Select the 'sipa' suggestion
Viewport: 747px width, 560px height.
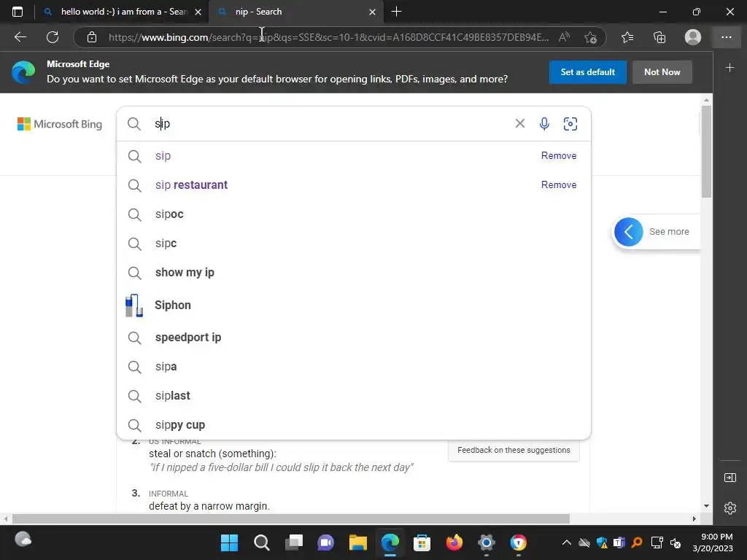click(x=354, y=367)
